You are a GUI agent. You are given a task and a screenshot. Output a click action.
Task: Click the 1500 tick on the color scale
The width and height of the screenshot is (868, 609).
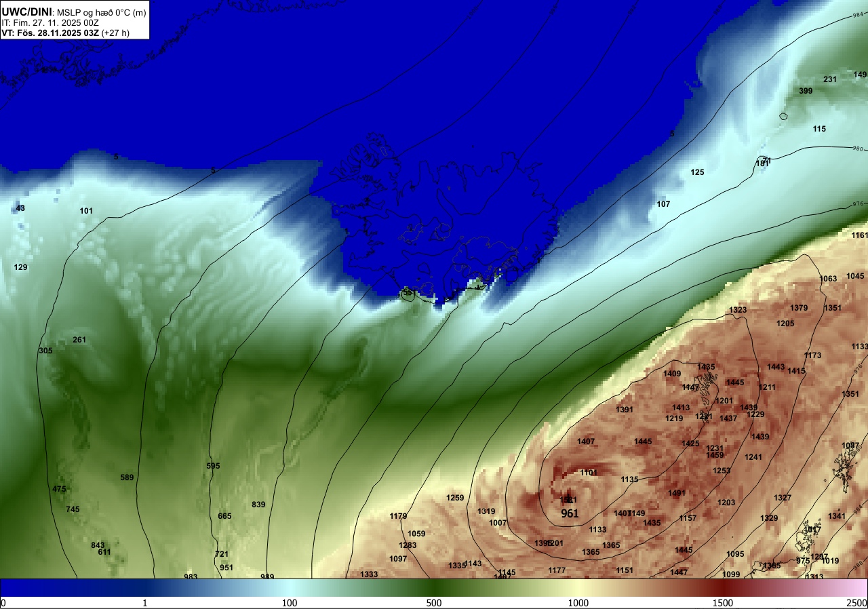(x=723, y=603)
